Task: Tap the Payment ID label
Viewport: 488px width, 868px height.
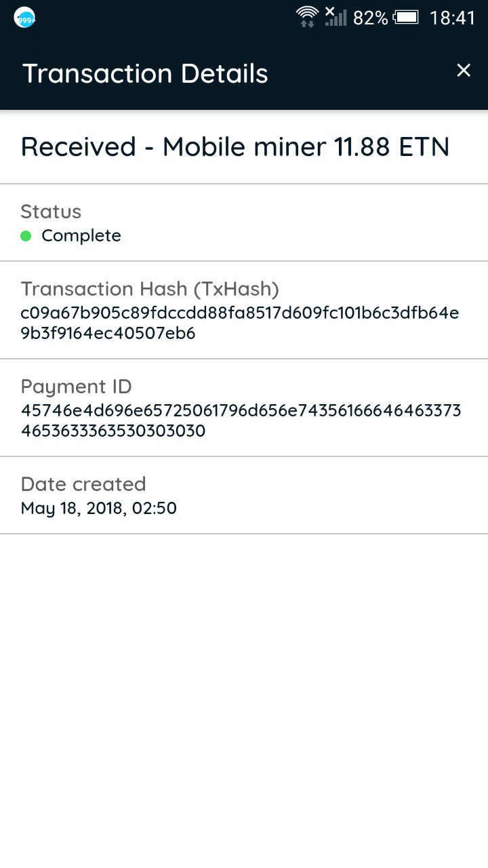Action: (76, 387)
